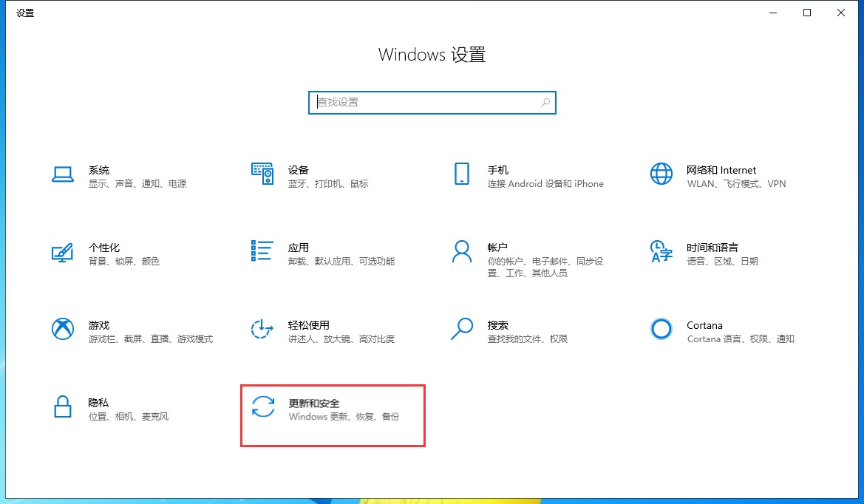Open the 个性化 personalization icon
The height and width of the screenshot is (504, 864).
62,252
